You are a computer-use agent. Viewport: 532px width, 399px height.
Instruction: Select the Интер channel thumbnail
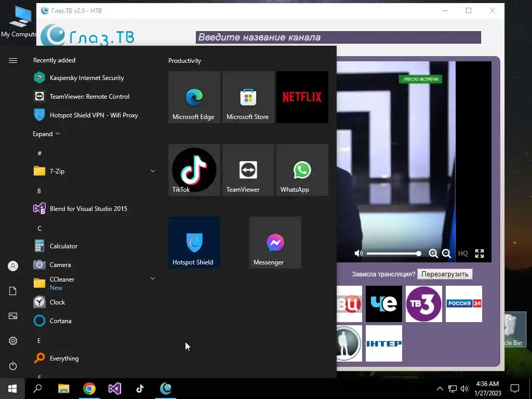(384, 343)
